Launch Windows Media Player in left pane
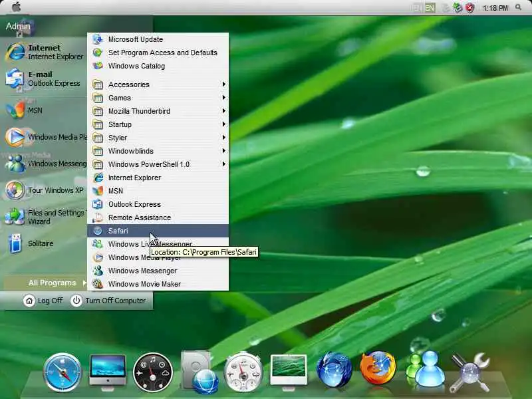532x399 pixels. 45,137
